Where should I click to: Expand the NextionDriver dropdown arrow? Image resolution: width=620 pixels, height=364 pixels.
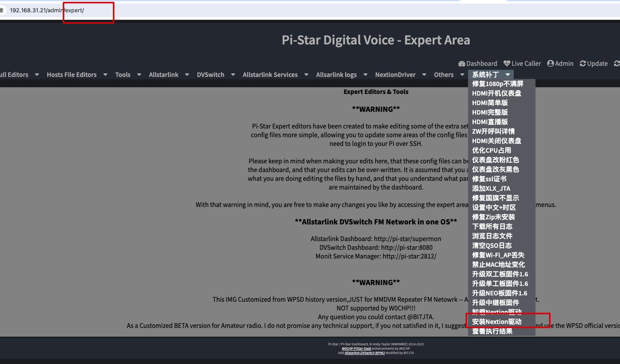(424, 75)
